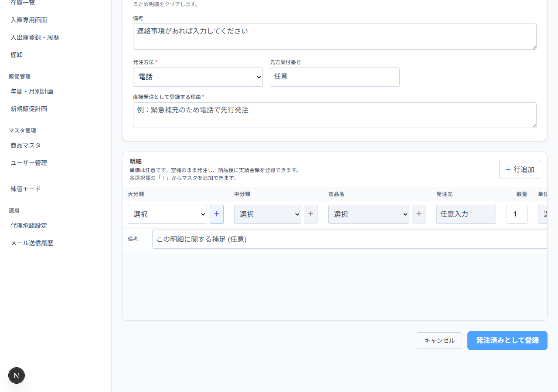Click the 数量 quantity field
Viewport: 558px width, 392px height.
pyautogui.click(x=517, y=214)
